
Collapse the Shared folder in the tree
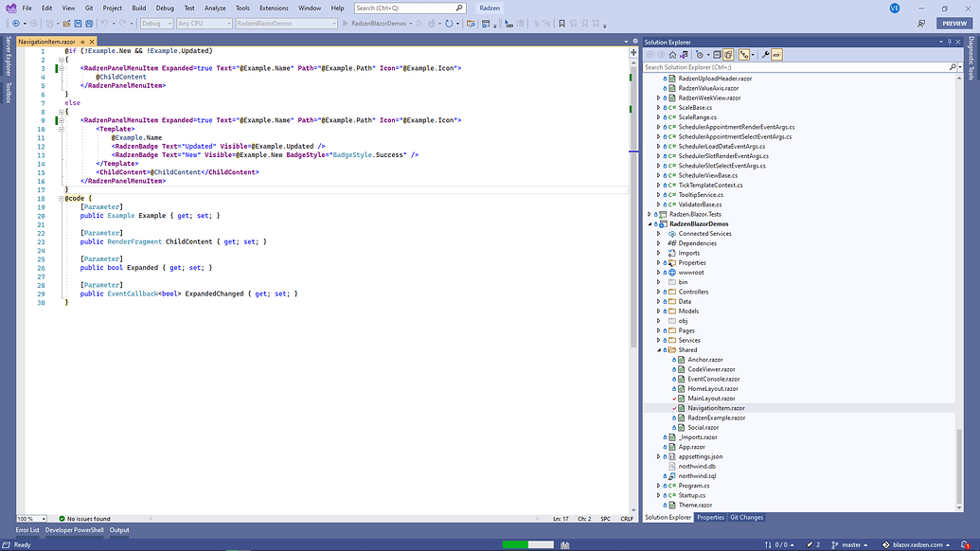click(660, 349)
